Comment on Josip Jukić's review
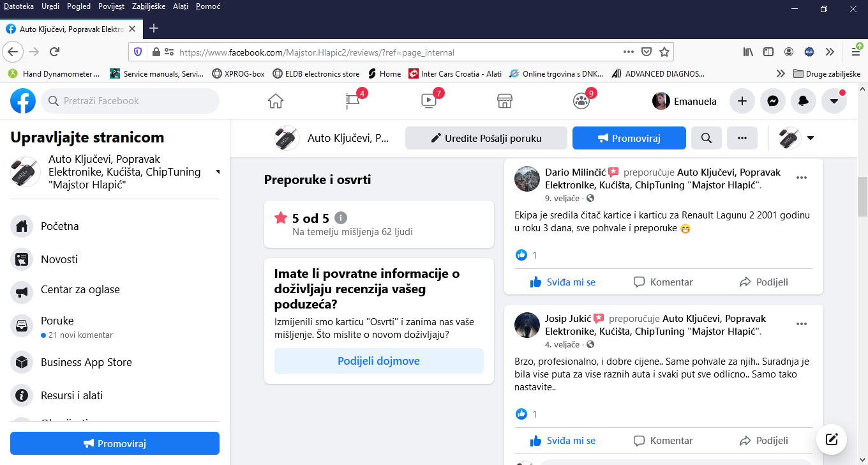 [663, 440]
